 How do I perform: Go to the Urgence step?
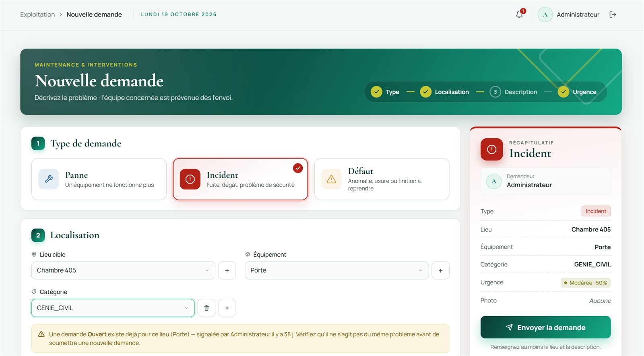[577, 92]
